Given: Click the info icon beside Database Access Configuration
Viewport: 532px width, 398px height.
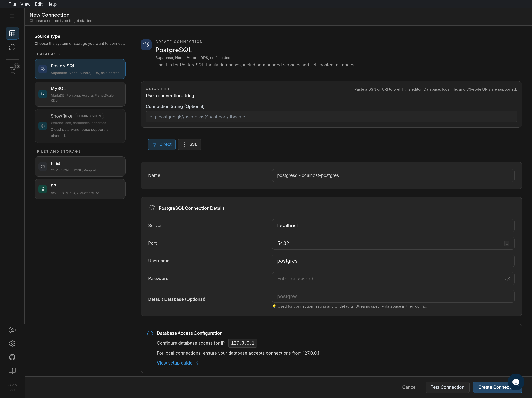Looking at the screenshot, I should 150,333.
